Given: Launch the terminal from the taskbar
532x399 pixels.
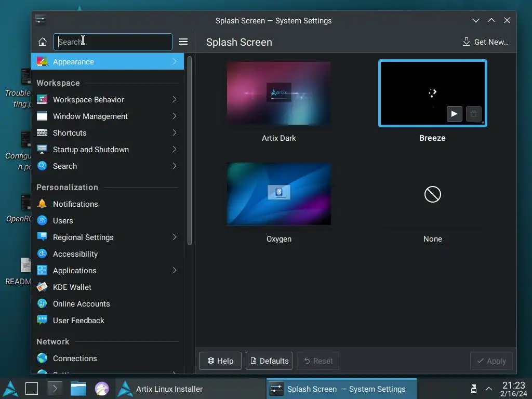Looking at the screenshot, I should 55,389.
